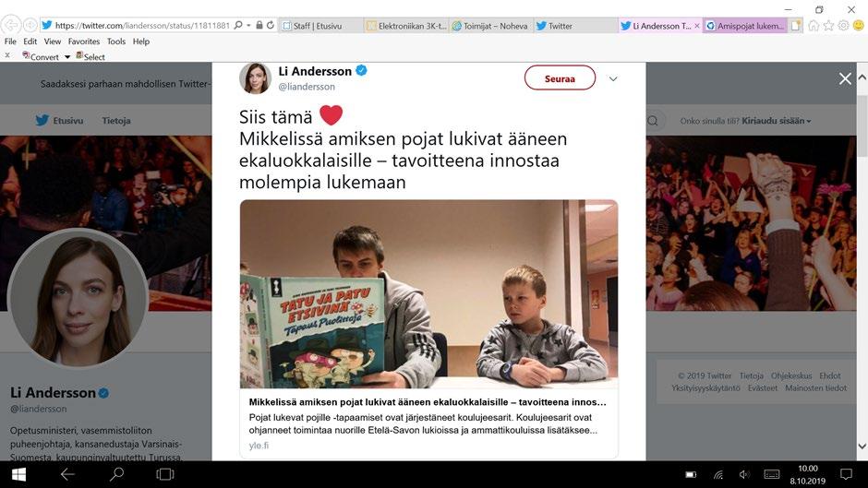The image size is (868, 488).
Task: Click the page vertical scrollbar down arrow
Action: click(862, 446)
